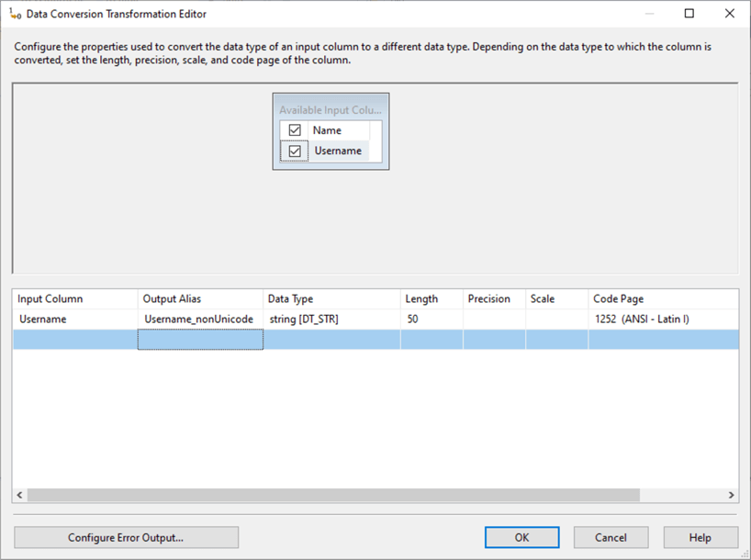Confirm changes with the OK button
The width and height of the screenshot is (751, 560).
[x=521, y=537]
